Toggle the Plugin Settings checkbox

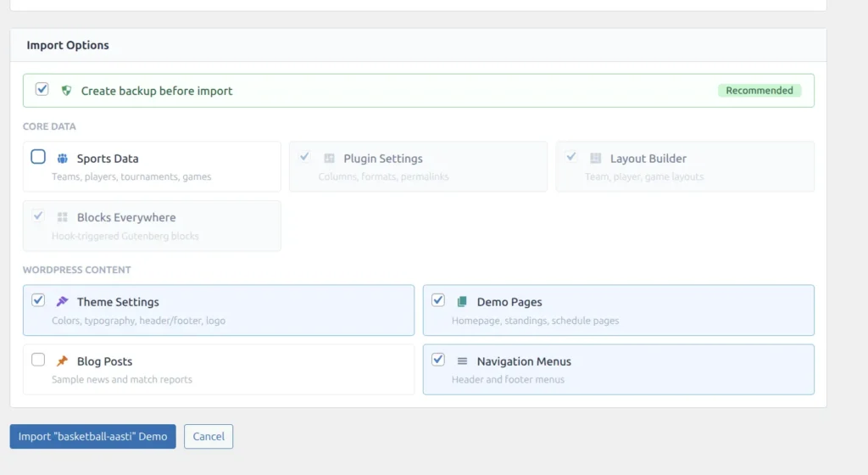point(304,157)
